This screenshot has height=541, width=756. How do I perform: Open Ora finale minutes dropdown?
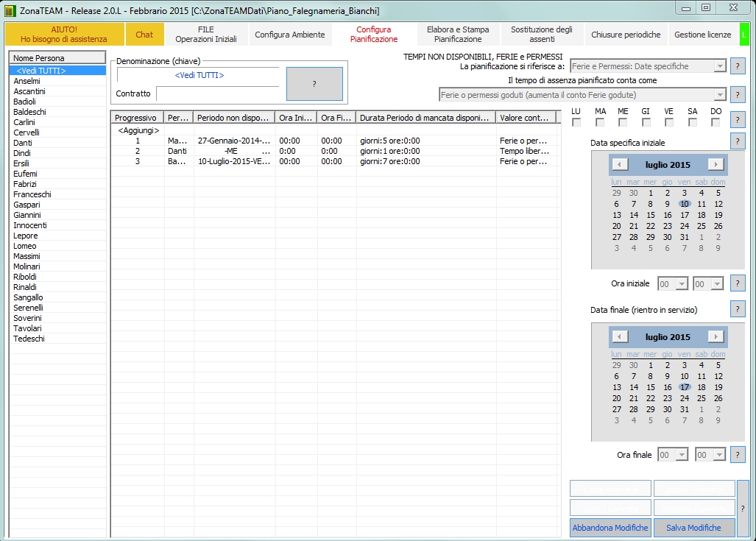click(x=719, y=455)
